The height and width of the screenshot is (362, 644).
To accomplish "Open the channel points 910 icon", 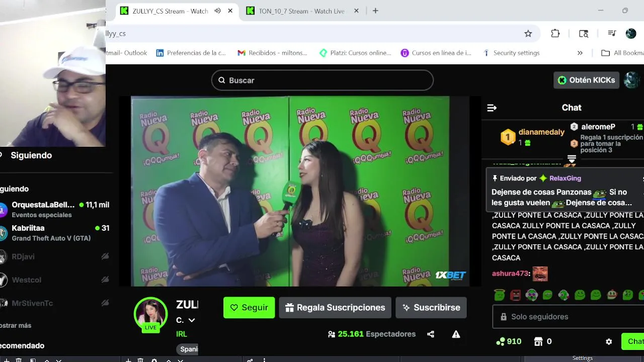I will coord(501,341).
